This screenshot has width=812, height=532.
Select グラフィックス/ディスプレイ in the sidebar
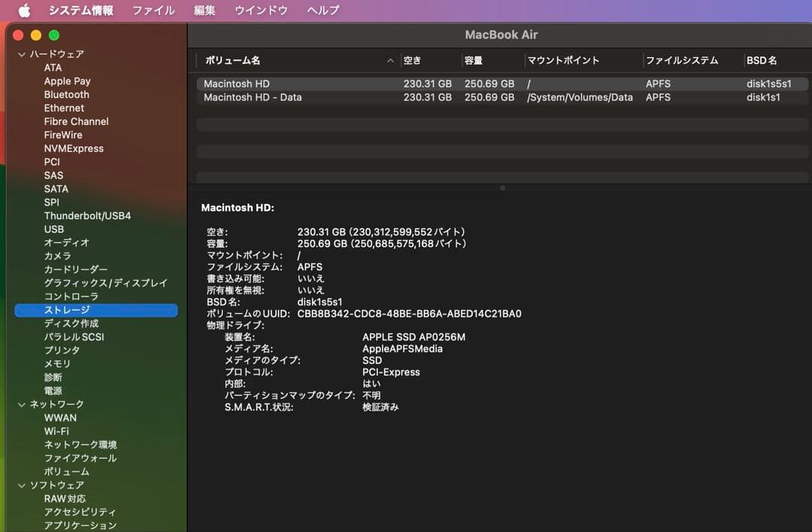[105, 284]
